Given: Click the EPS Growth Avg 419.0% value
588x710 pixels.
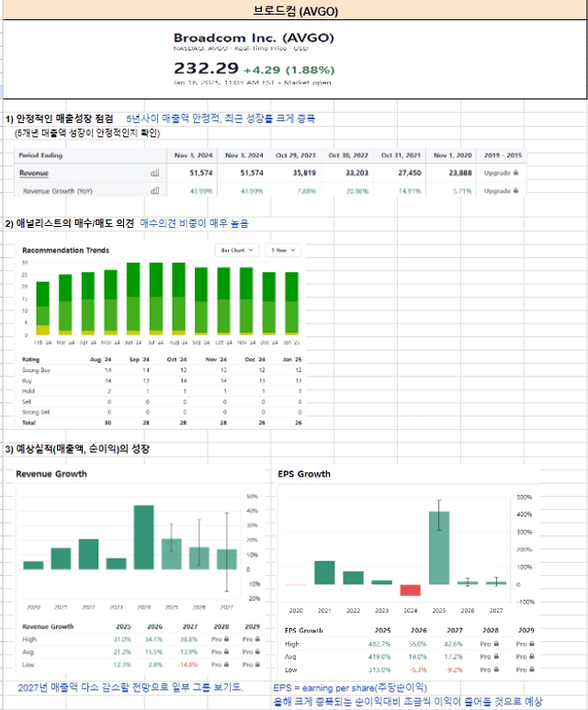Looking at the screenshot, I should point(379,656).
